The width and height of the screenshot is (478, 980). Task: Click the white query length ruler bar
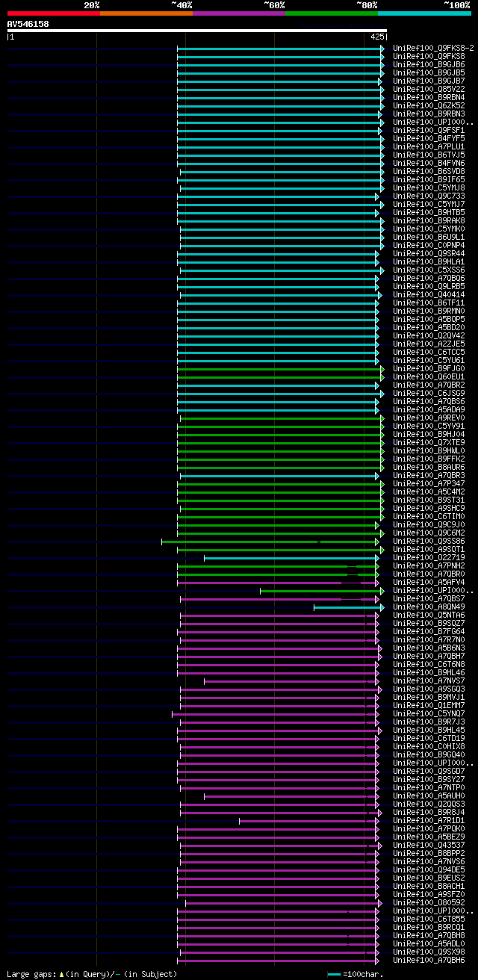point(196,31)
